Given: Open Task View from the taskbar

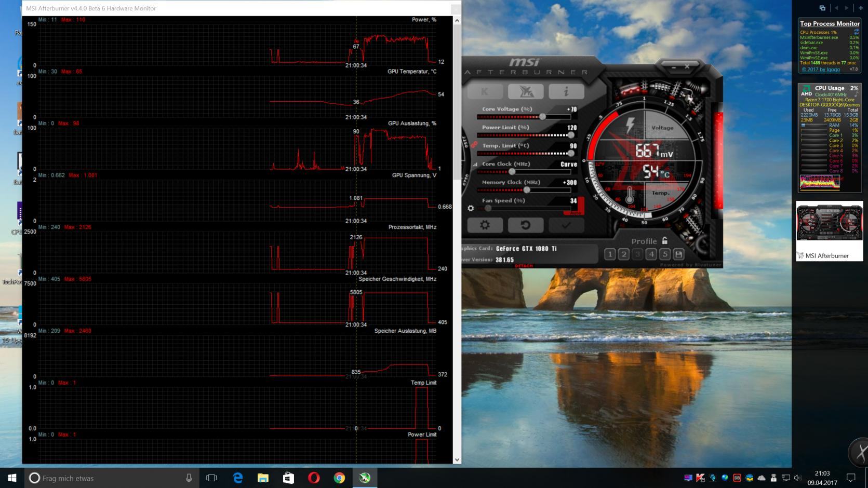Looking at the screenshot, I should [211, 478].
